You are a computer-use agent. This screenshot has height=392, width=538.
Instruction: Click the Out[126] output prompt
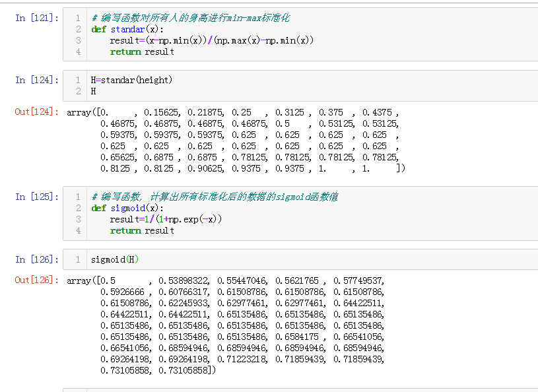click(x=36, y=280)
